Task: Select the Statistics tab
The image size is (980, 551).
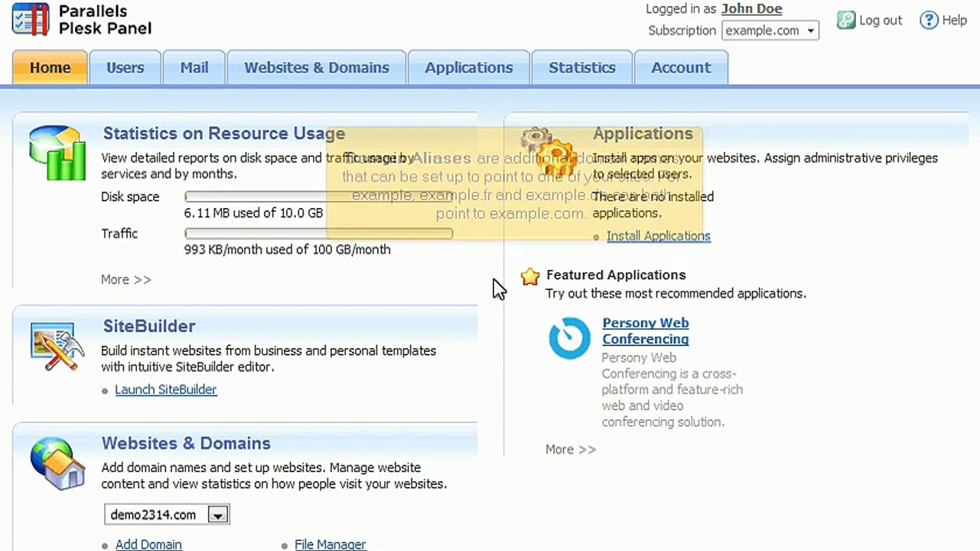Action: tap(582, 67)
